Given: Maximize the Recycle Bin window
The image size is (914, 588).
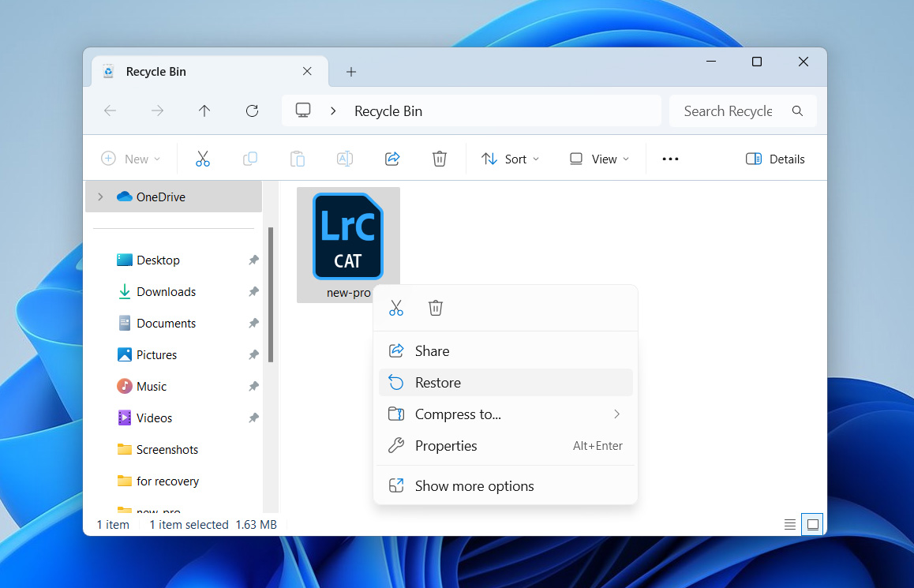Looking at the screenshot, I should [757, 62].
